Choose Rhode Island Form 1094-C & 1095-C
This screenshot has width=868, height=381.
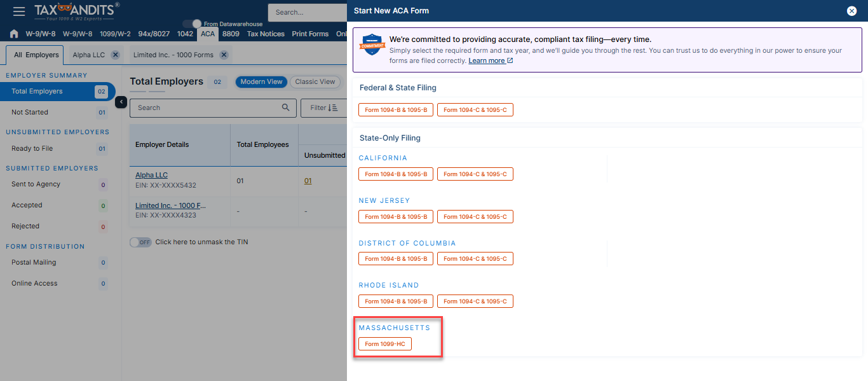(x=475, y=301)
